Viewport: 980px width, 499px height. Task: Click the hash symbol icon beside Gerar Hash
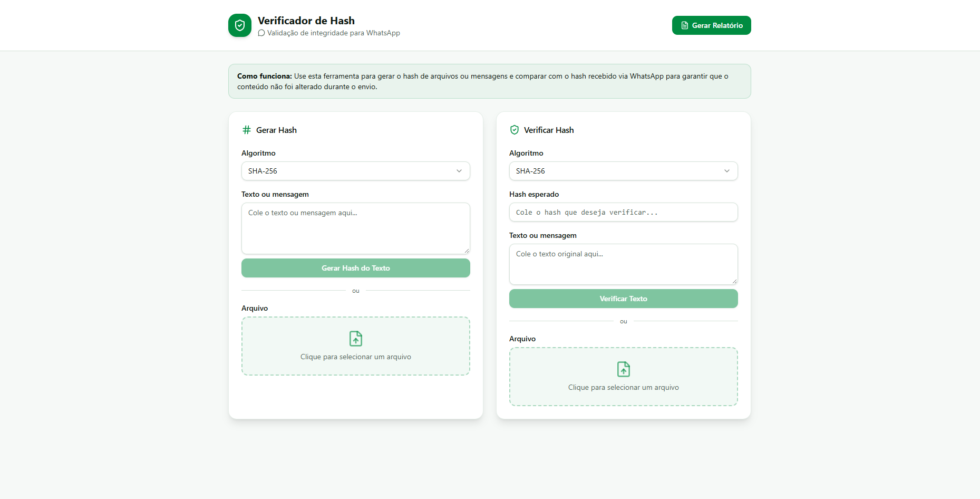(247, 130)
